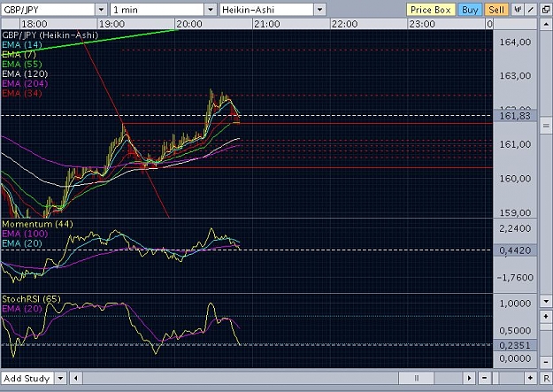The image size is (553, 392).
Task: Click the 18:00 time axis label
Action: [x=34, y=24]
